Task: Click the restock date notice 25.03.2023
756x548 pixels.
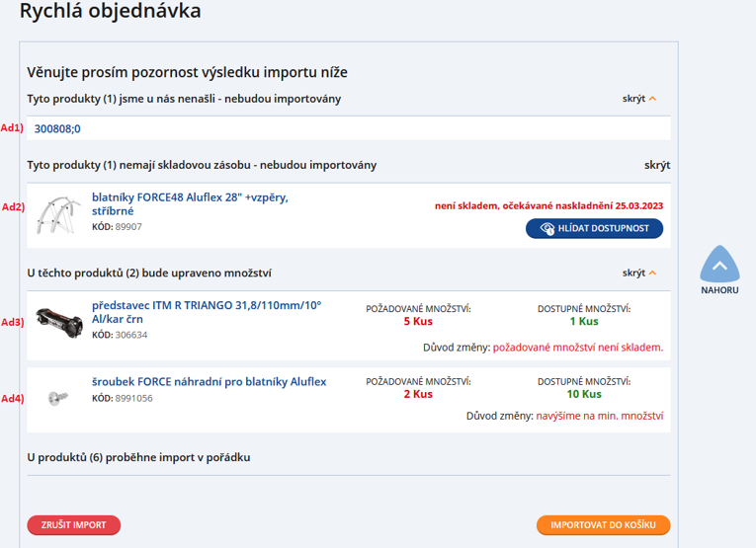Action: pyautogui.click(x=548, y=206)
